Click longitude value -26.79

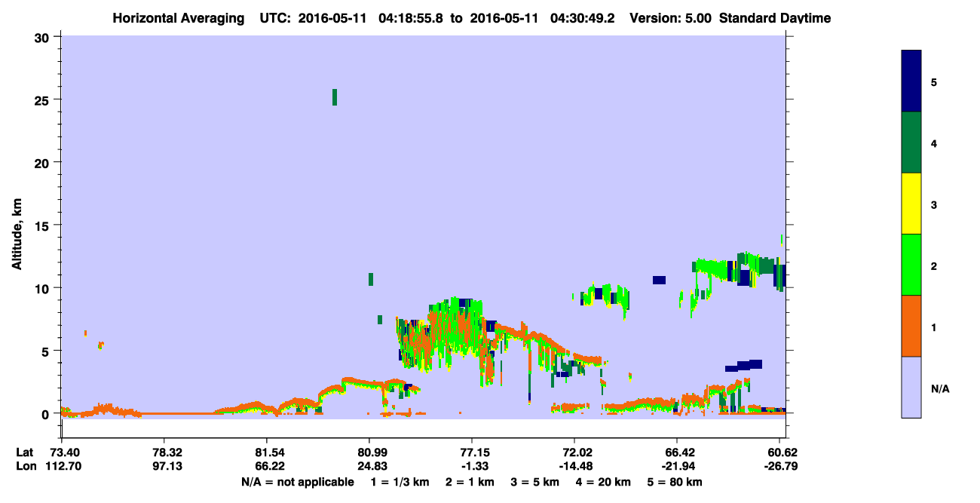point(782,466)
